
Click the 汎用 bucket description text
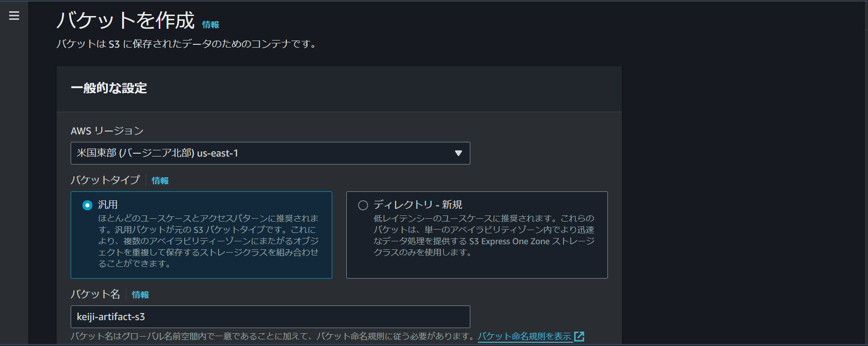click(208, 241)
